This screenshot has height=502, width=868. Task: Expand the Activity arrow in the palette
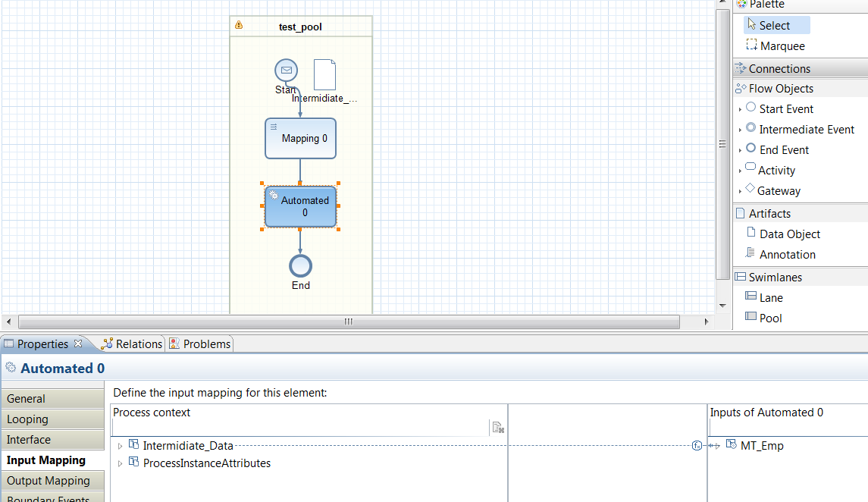(x=740, y=171)
